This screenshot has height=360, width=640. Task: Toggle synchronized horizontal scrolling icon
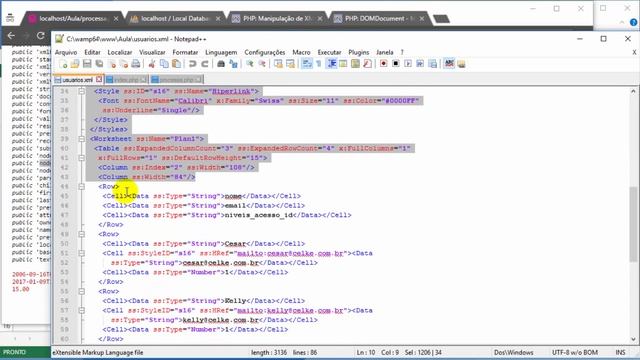[290, 64]
